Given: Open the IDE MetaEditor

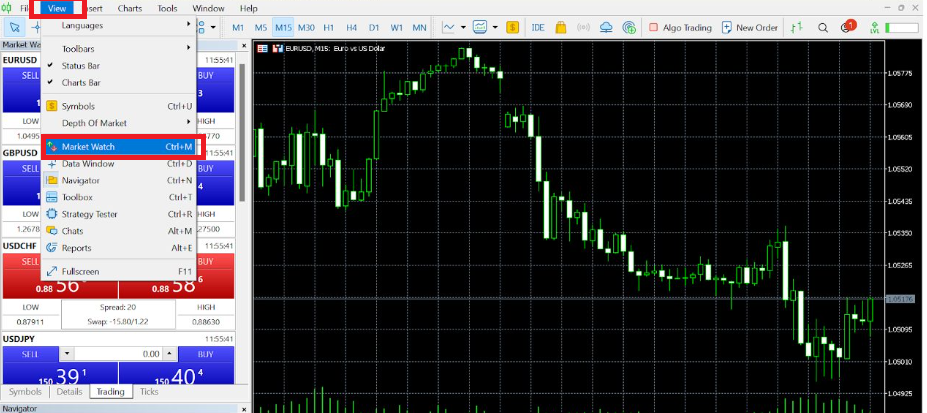Looking at the screenshot, I should coord(537,27).
